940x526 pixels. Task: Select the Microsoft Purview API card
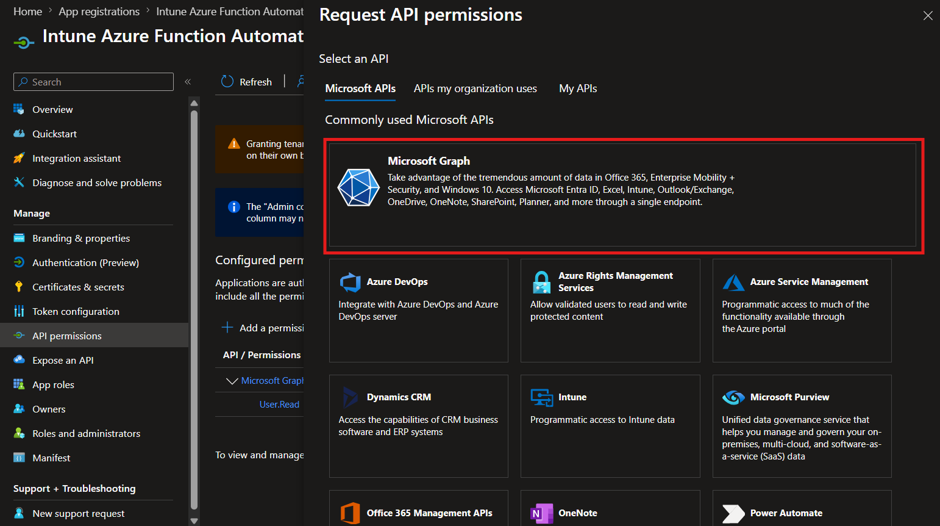[802, 426]
